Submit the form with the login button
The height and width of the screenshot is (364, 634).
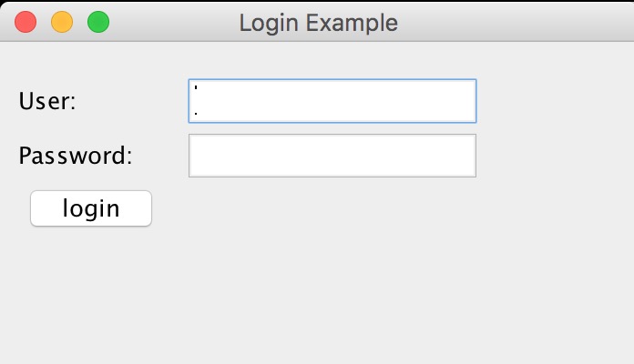point(91,208)
